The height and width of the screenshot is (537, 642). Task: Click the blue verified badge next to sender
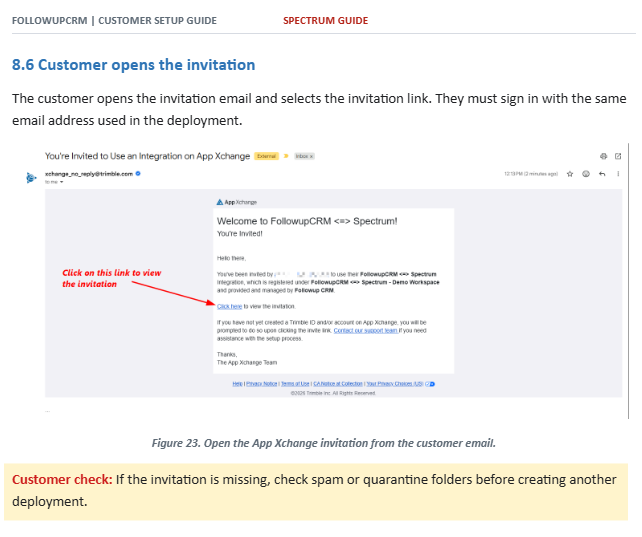(138, 174)
